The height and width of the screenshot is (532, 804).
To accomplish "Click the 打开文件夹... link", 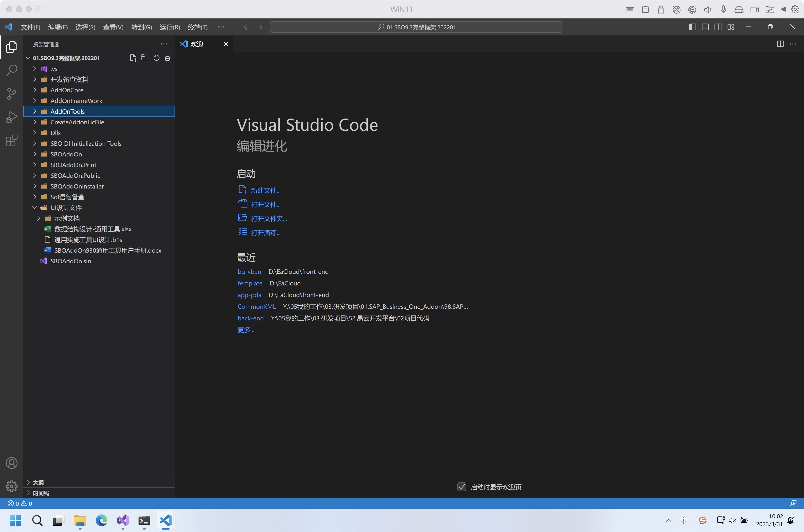I will (269, 219).
